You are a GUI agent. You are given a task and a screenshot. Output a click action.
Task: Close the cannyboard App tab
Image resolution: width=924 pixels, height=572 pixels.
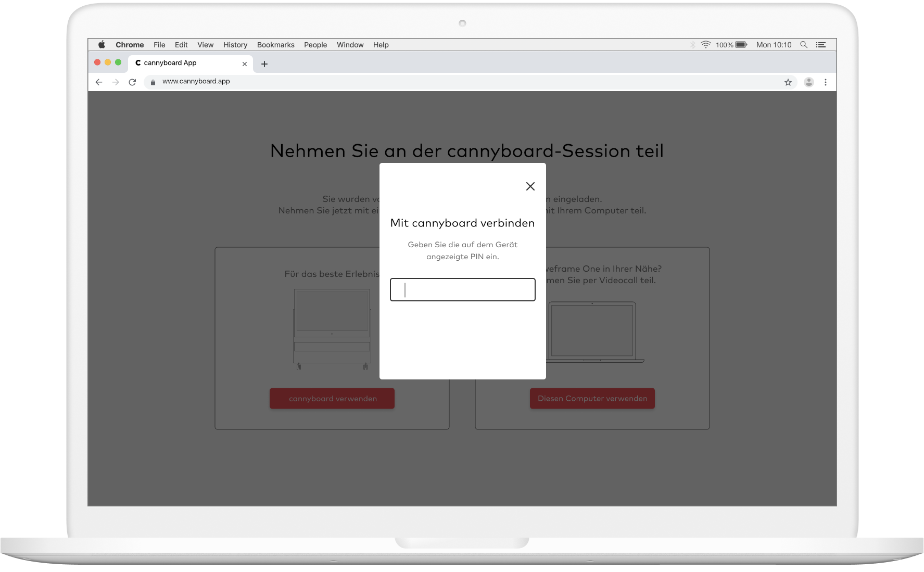245,64
